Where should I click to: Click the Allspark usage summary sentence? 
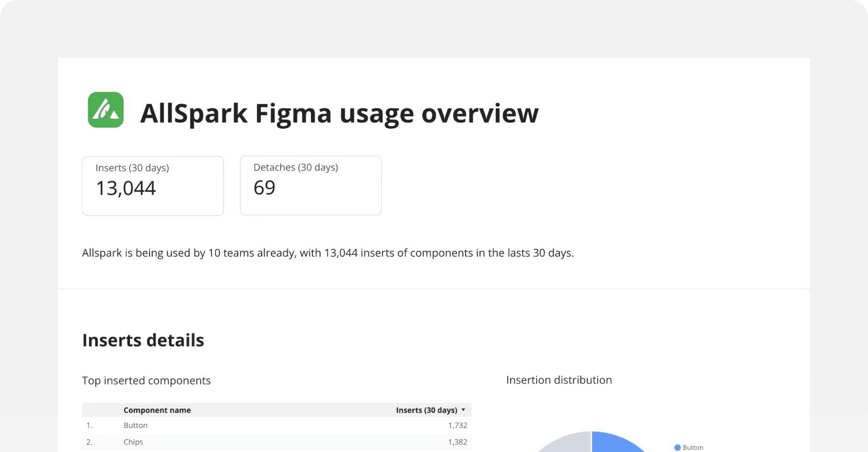(328, 253)
